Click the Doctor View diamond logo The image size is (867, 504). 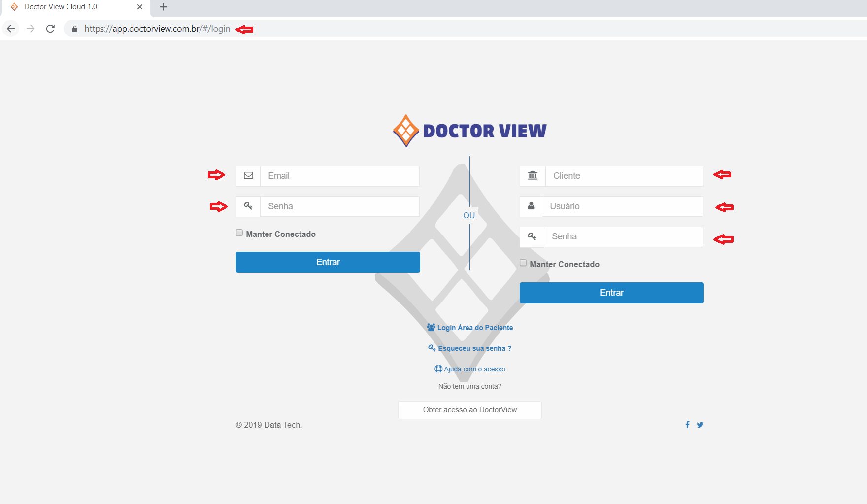click(406, 131)
